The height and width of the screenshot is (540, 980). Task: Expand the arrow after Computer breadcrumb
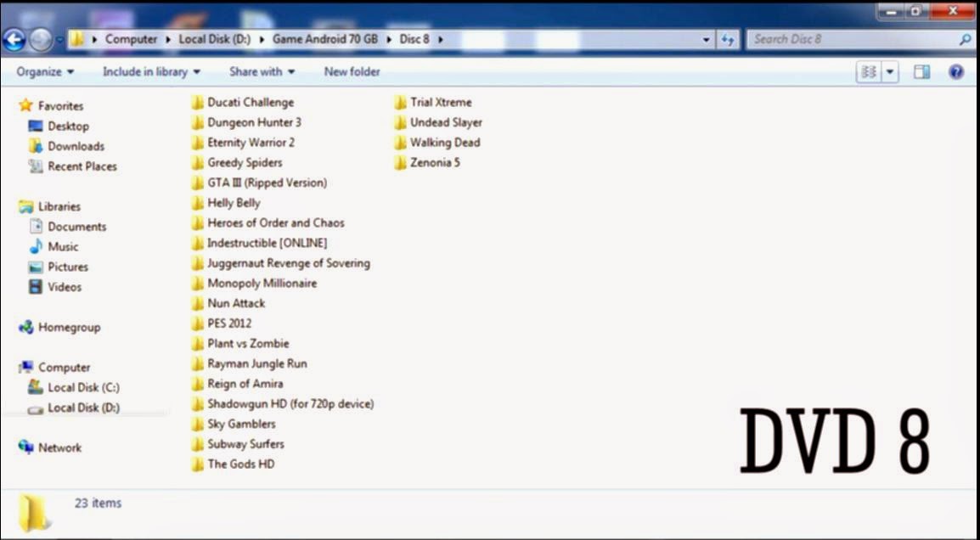pyautogui.click(x=168, y=39)
